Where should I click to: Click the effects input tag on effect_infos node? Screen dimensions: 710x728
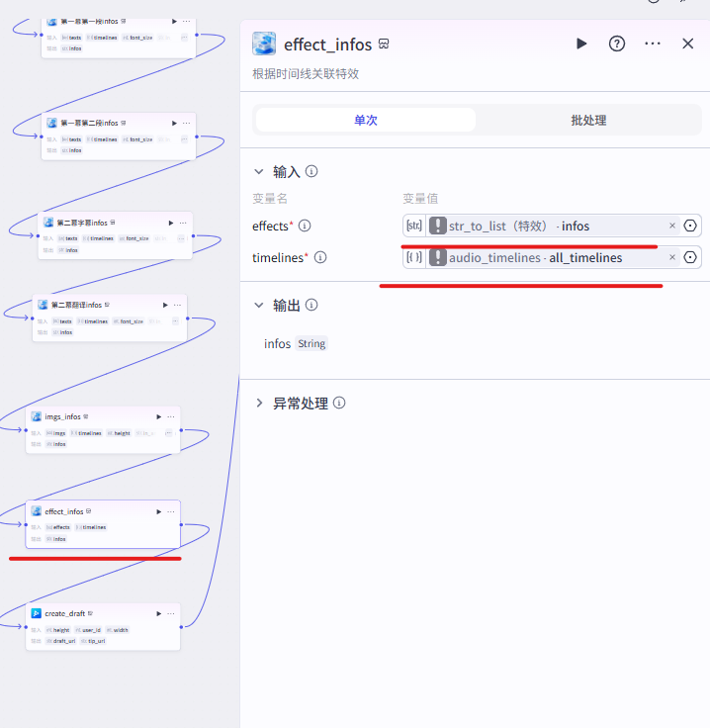(x=58, y=527)
